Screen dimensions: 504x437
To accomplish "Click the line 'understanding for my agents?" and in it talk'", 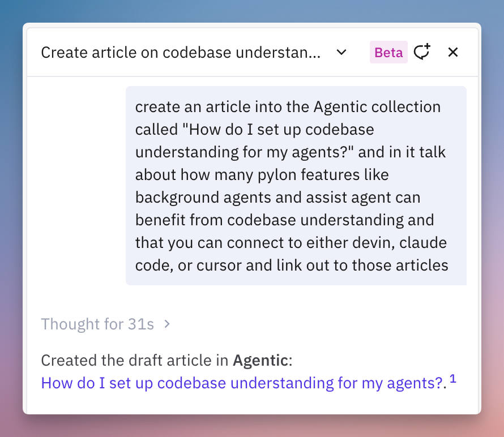I will (x=291, y=152).
